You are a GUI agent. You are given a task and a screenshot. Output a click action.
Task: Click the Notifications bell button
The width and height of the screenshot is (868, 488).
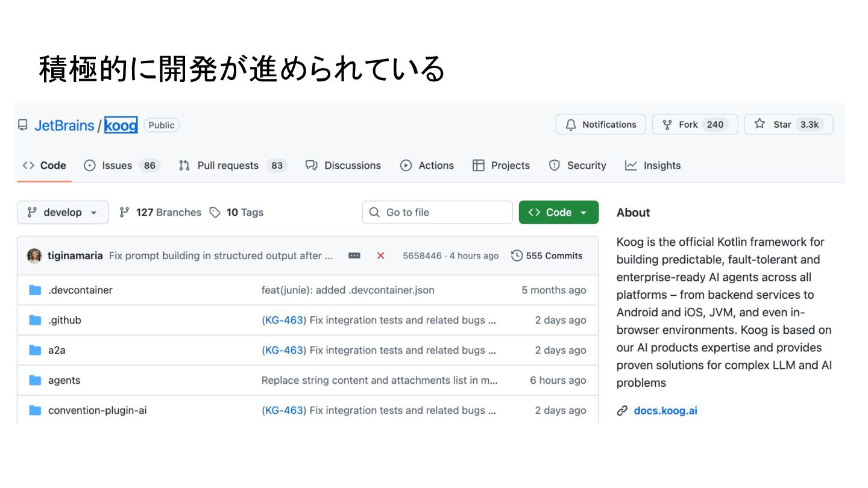(x=600, y=125)
